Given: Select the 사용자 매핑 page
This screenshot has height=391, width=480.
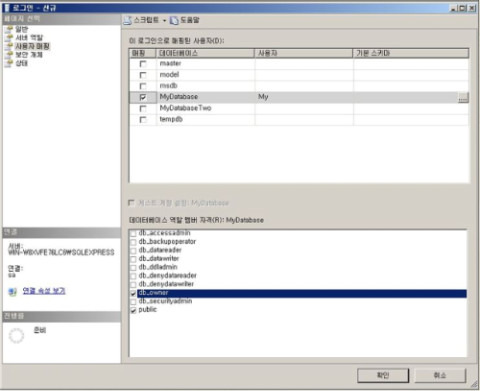Looking at the screenshot, I should (32, 46).
